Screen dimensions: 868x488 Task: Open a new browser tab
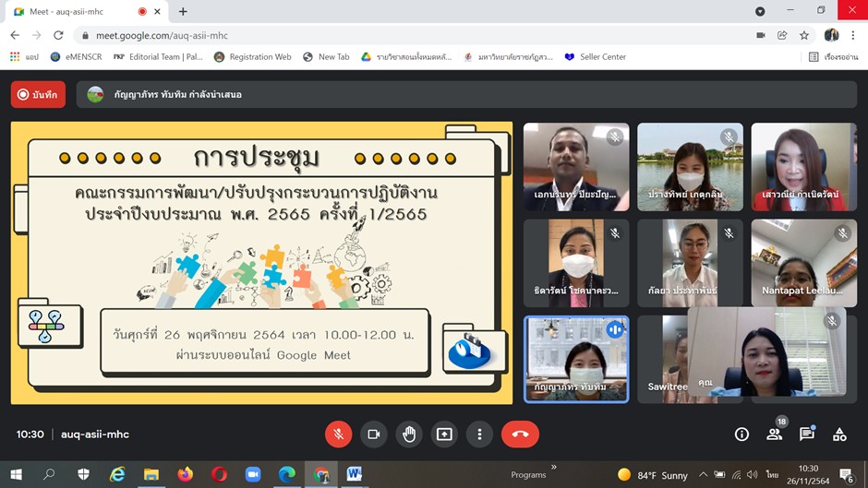pos(183,11)
